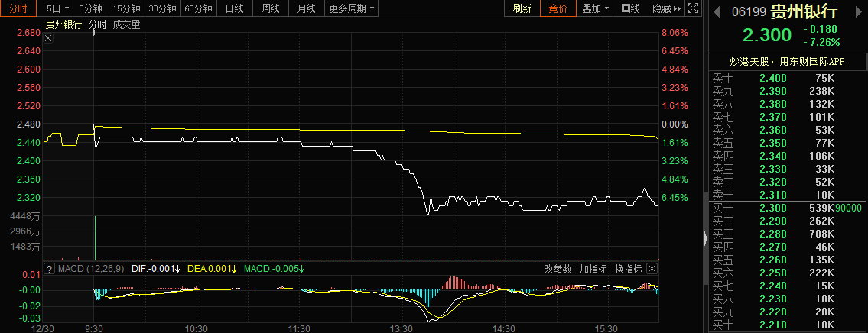Close the MACD indicator panel
Viewport: 868px width, 333px height.
point(652,269)
